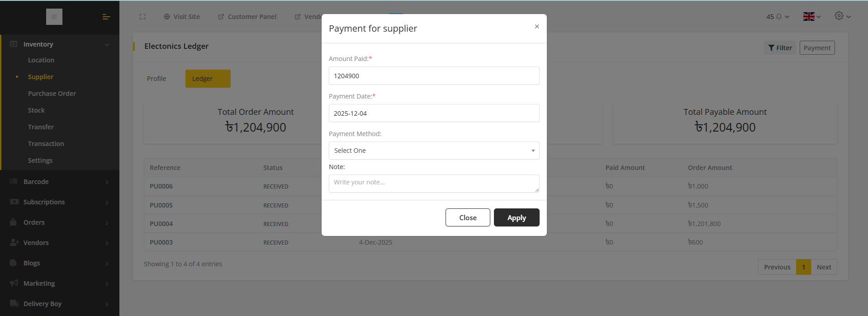Click the Subscriptions money icon

pyautogui.click(x=14, y=202)
